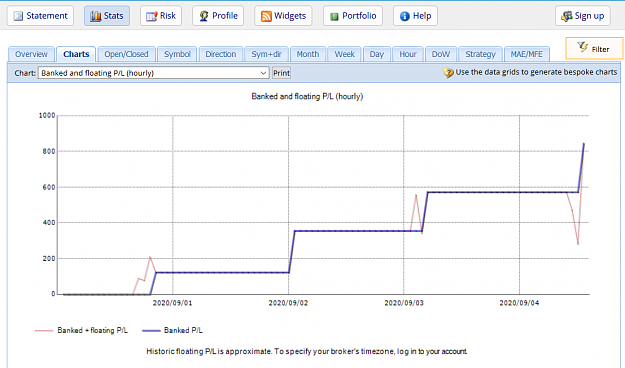This screenshot has height=368, width=625.
Task: Click the 400 y-axis value
Action: pyautogui.click(x=49, y=222)
